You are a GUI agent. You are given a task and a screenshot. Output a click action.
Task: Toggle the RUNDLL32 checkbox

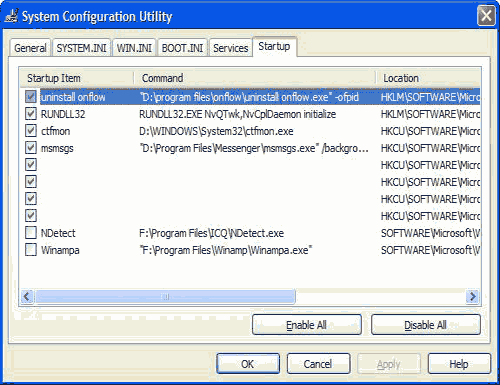(x=31, y=114)
